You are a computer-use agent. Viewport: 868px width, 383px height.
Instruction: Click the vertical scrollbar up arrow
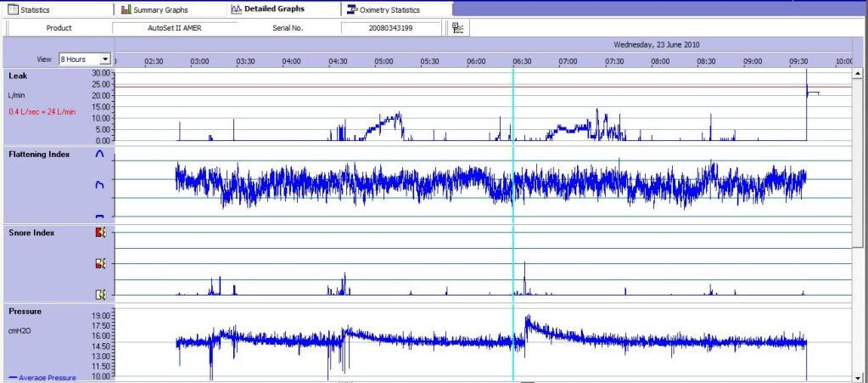click(858, 73)
